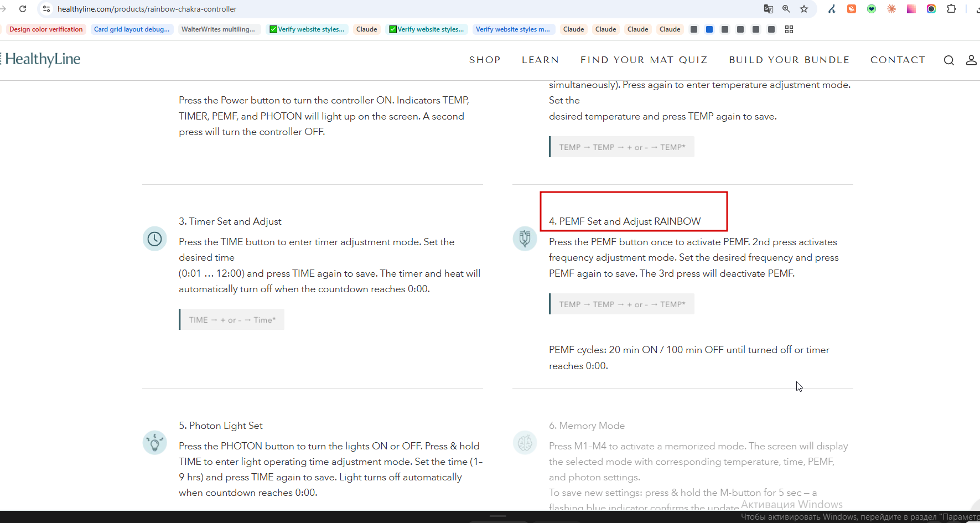Open the Extensions puzzle-piece menu
980x523 pixels.
[951, 9]
